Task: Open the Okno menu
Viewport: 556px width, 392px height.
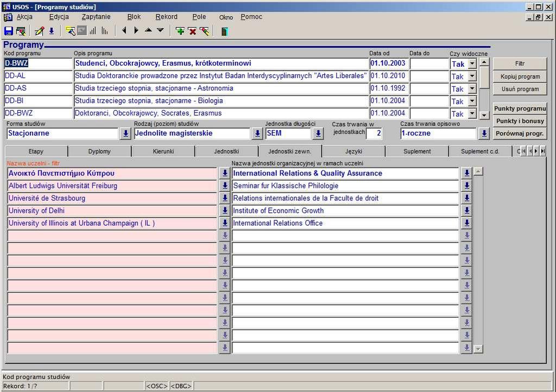Action: coord(226,17)
